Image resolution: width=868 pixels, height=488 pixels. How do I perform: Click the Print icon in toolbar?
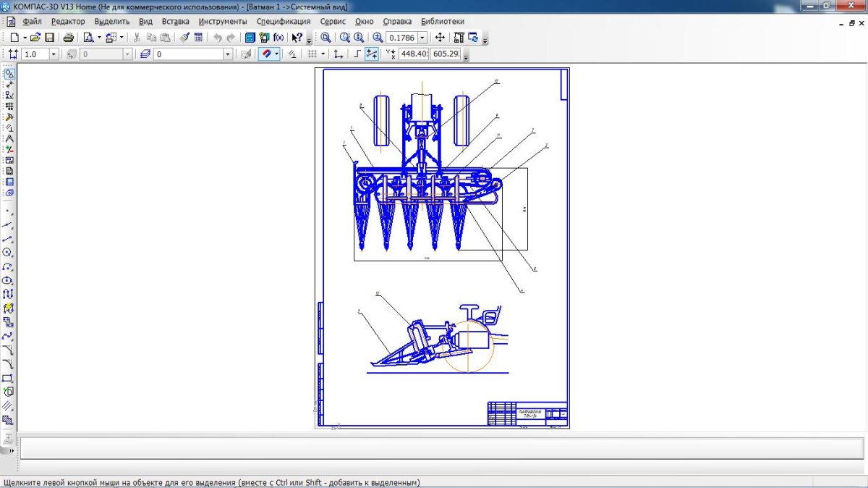pos(69,38)
